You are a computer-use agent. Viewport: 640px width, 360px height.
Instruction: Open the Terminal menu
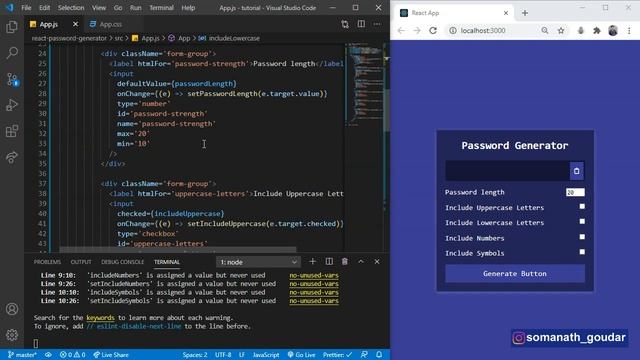click(161, 8)
